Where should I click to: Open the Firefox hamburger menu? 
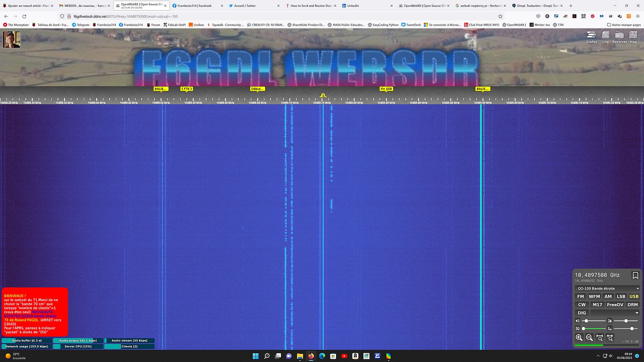coord(638,16)
